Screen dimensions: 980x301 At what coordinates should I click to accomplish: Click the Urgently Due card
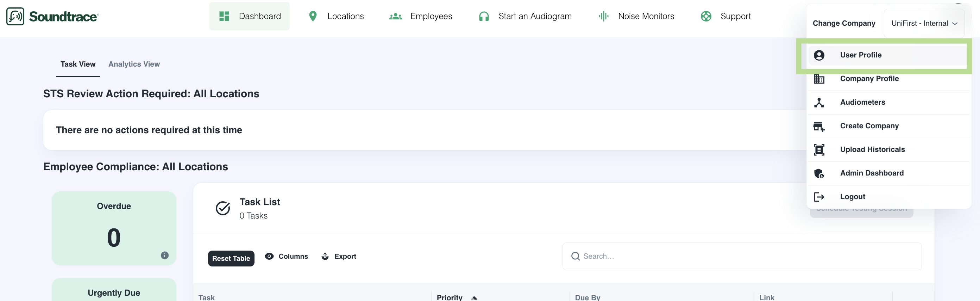[x=114, y=290]
